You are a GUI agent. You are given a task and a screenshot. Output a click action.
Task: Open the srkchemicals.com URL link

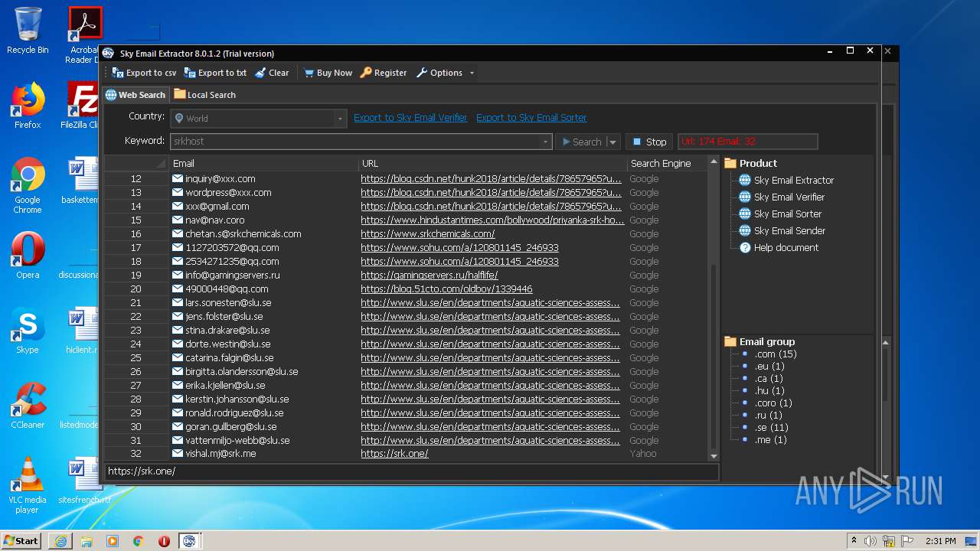click(x=428, y=234)
